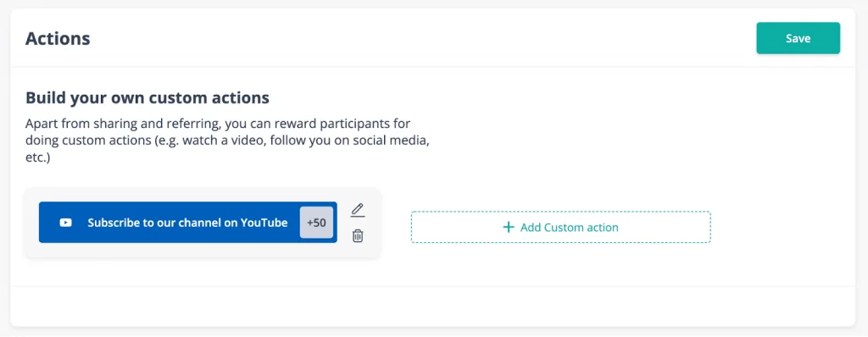The image size is (868, 337).
Task: Click the text line starting doing custom actions
Action: click(227, 140)
